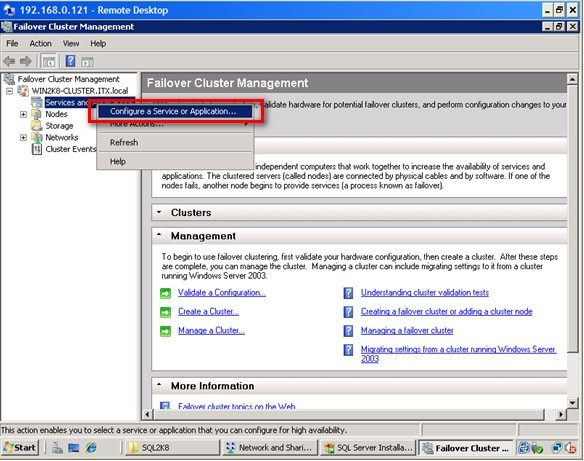This screenshot has width=584, height=461.
Task: Click the Back arrow toolbar icon
Action: (x=9, y=61)
